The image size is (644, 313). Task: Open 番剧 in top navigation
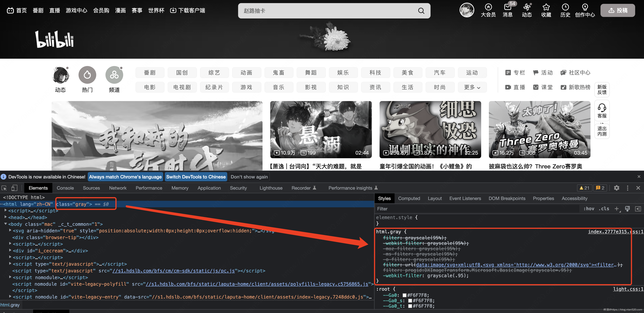point(38,11)
